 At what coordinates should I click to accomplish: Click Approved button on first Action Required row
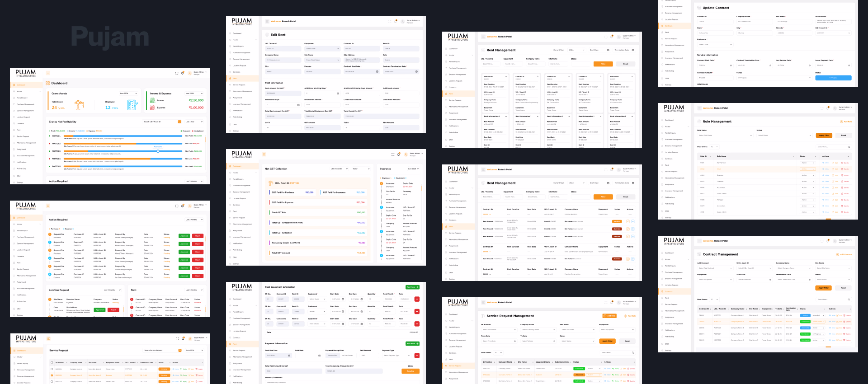click(x=184, y=236)
